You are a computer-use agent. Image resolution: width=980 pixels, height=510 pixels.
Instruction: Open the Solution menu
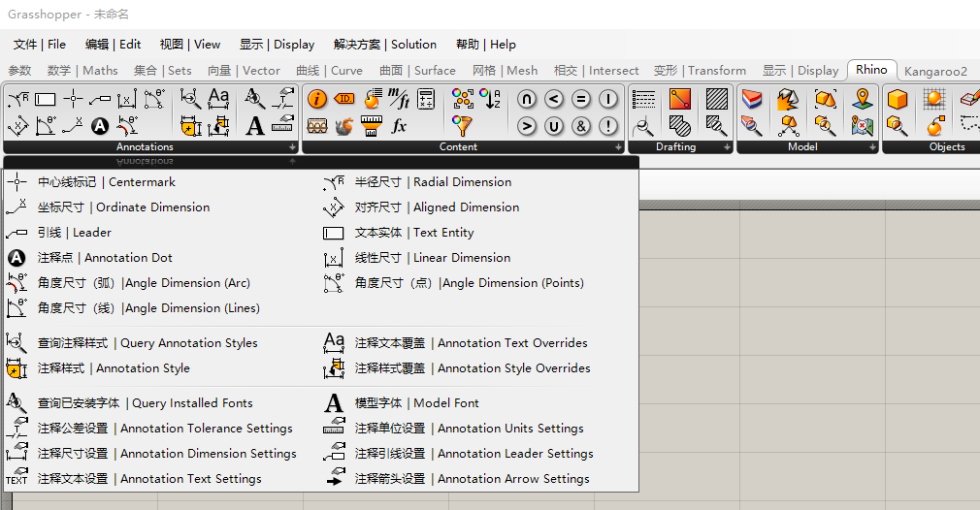pos(385,45)
